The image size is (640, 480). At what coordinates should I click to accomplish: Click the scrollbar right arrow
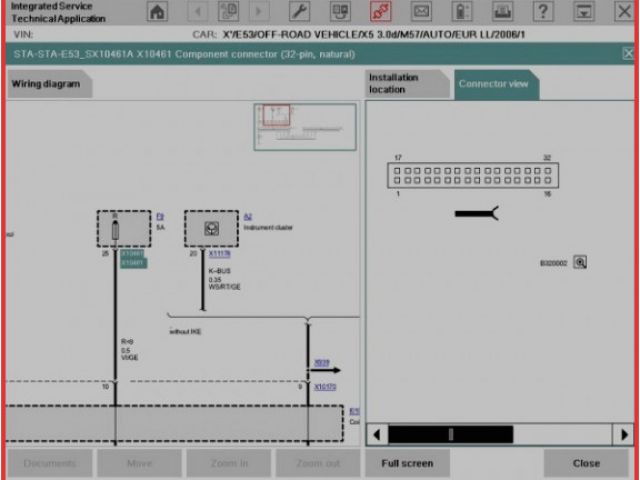coord(624,435)
